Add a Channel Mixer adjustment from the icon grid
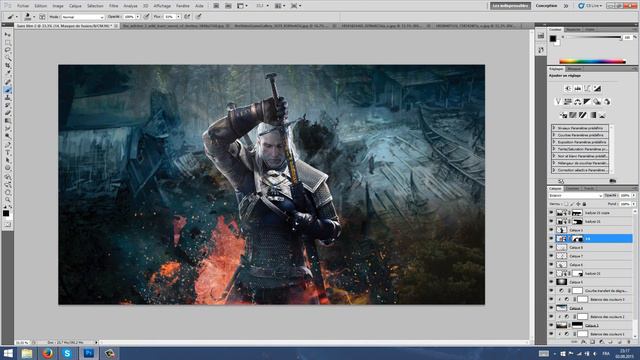Screen dimensions: 640x360 [607, 101]
